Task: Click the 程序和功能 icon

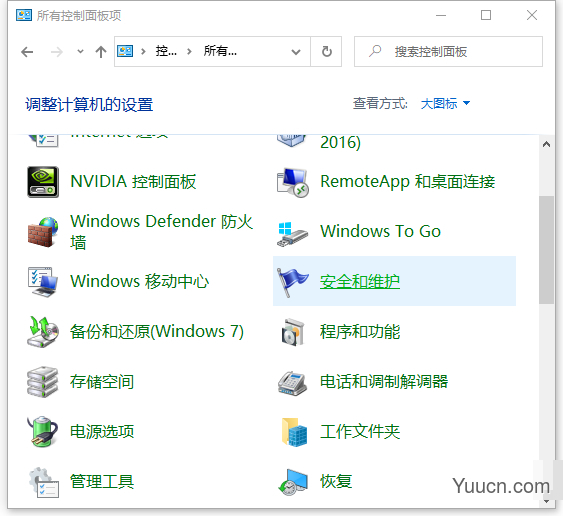Action: [293, 332]
